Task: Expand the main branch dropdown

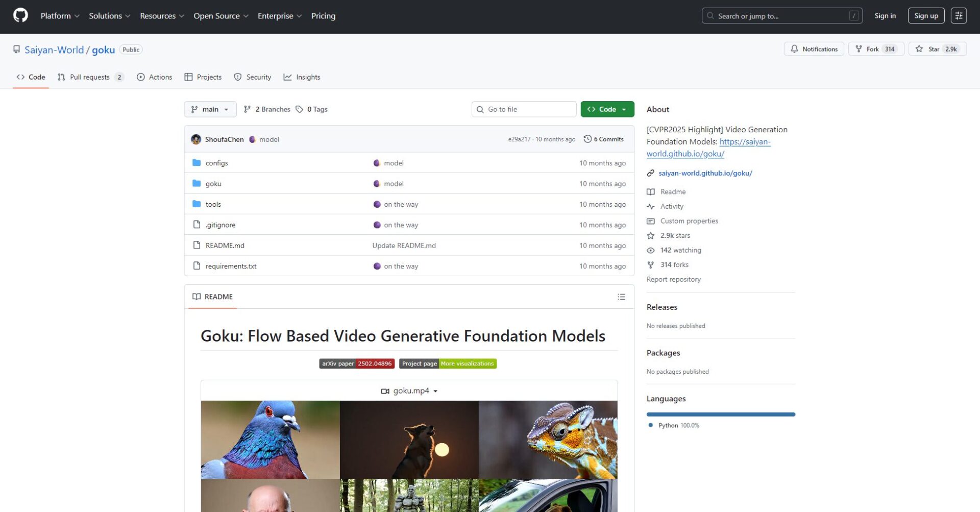Action: pos(210,109)
